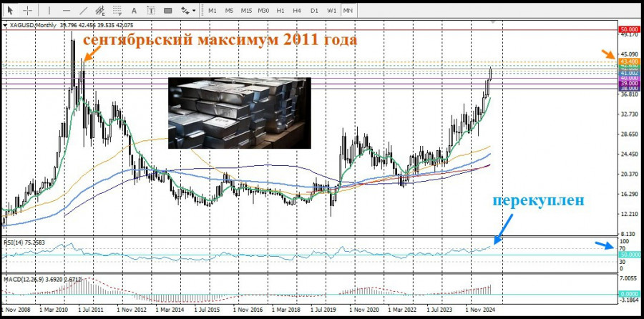644x319 pixels.
Task: Toggle the H4 timeframe button
Action: point(297,10)
